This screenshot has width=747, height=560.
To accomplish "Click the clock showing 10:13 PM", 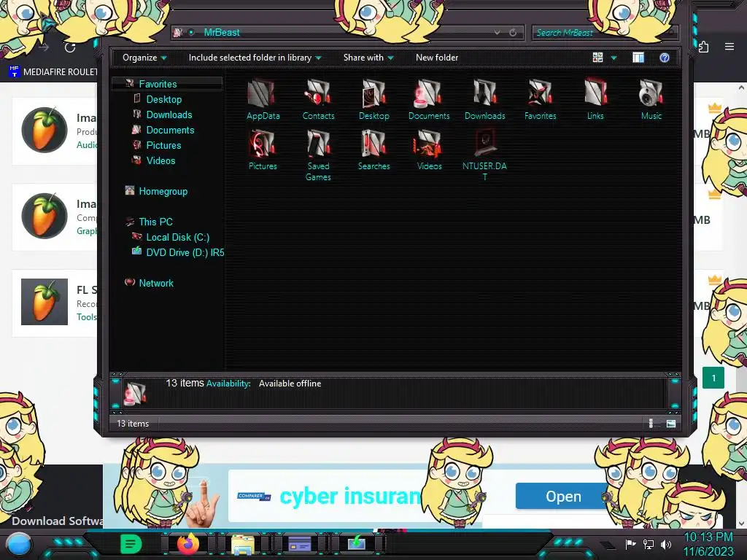I will coord(708,537).
